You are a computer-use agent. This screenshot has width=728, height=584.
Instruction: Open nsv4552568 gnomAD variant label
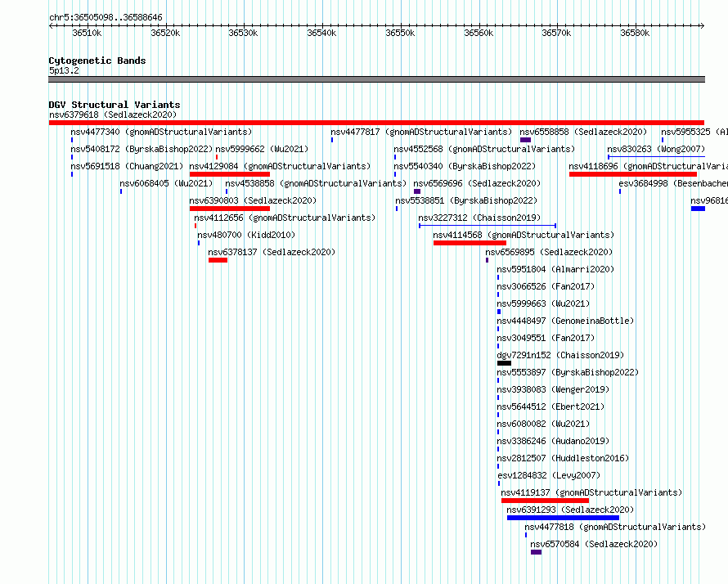click(484, 149)
